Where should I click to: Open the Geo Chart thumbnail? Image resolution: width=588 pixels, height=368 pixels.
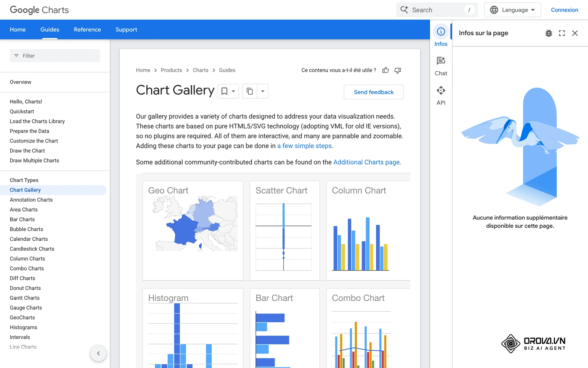(x=193, y=230)
